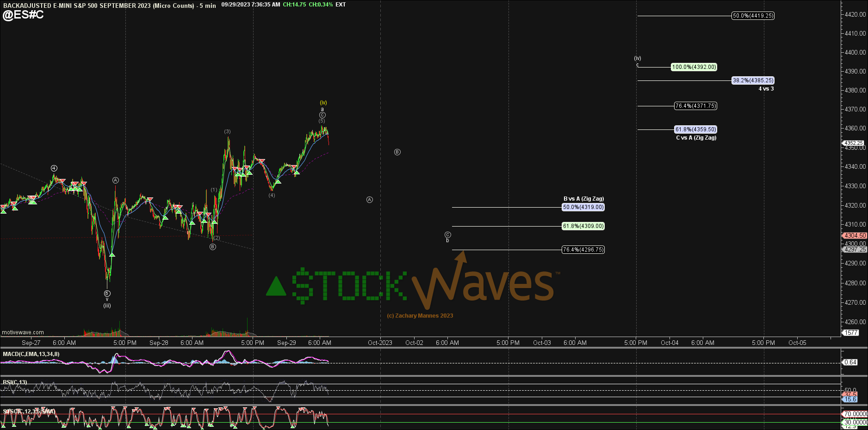
Task: Click the Oct-05 date on time axis
Action: [797, 343]
